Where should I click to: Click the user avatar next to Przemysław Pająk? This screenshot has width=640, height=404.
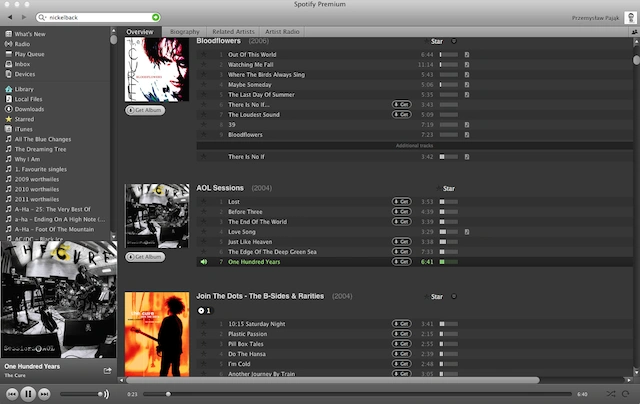click(x=630, y=18)
